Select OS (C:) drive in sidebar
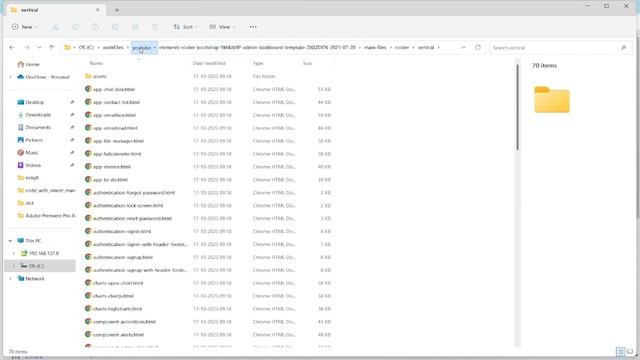 40,266
